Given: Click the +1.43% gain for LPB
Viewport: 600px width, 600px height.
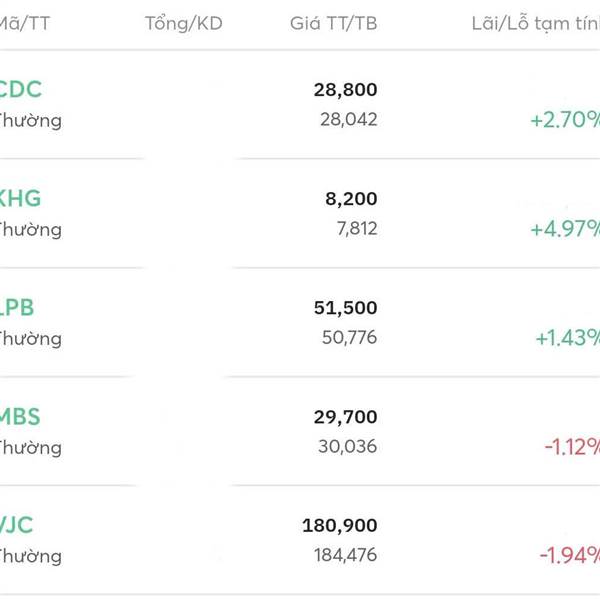Looking at the screenshot, I should pyautogui.click(x=567, y=338).
